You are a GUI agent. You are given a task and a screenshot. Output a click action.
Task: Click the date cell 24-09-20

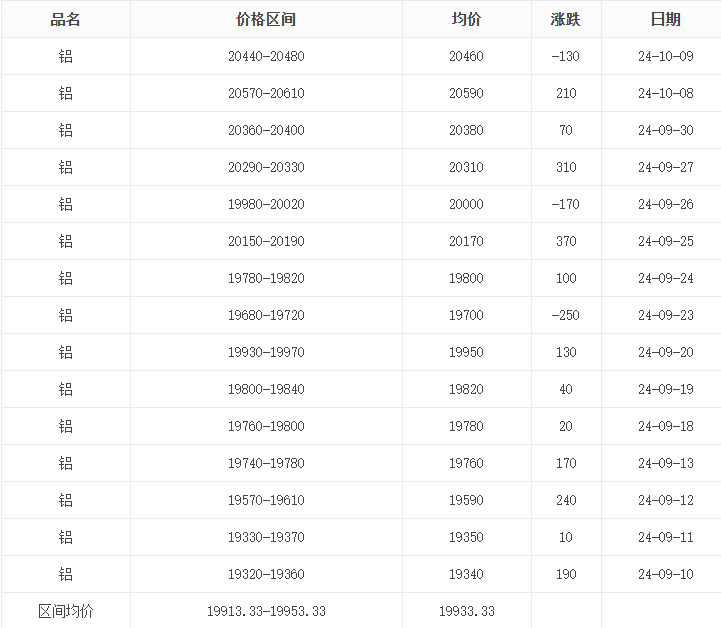[665, 352]
